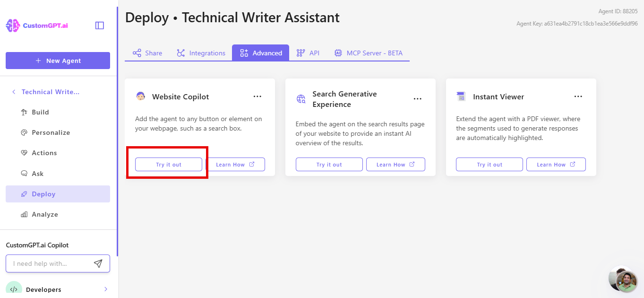Click the Personalize palette icon
This screenshot has height=298, width=644.
tap(24, 132)
